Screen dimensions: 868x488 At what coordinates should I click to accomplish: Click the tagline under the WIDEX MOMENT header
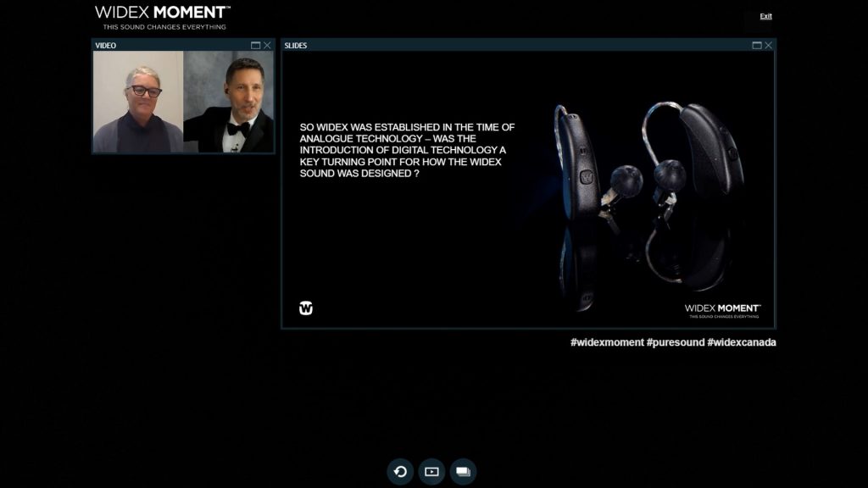(163, 26)
